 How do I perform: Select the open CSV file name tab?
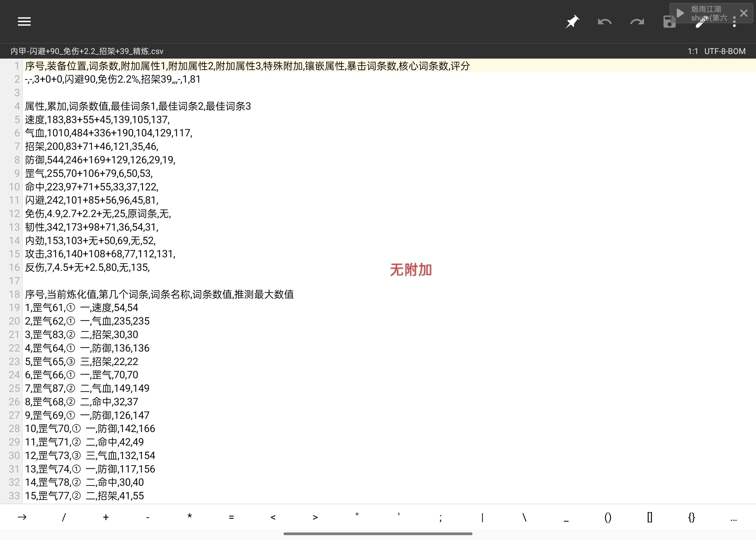pyautogui.click(x=87, y=51)
